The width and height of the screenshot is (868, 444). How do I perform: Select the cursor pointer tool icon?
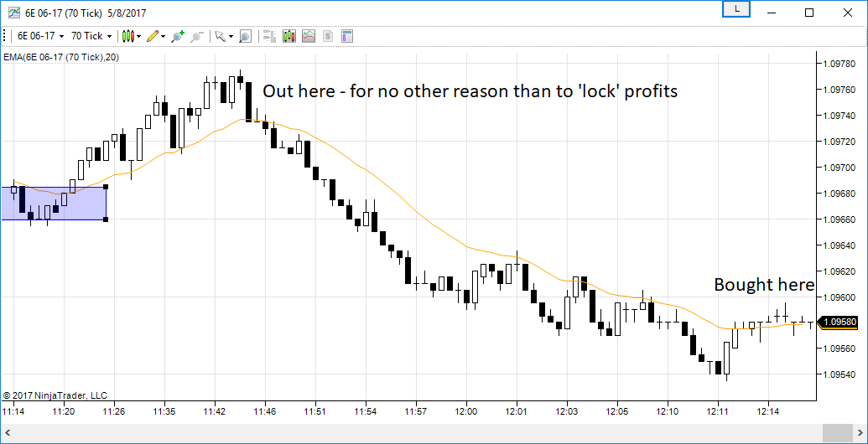[x=220, y=37]
